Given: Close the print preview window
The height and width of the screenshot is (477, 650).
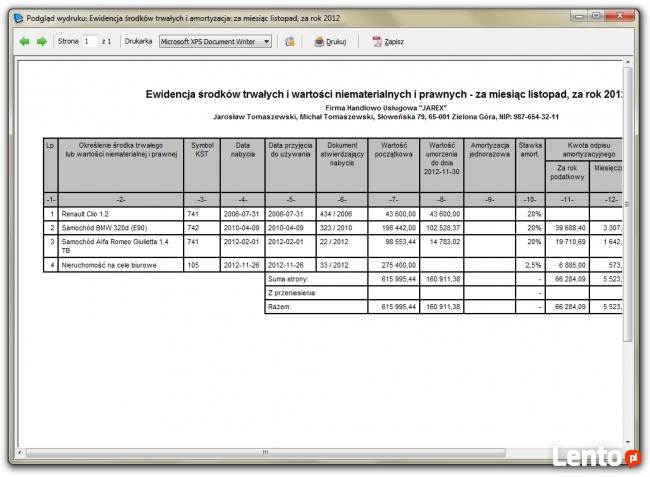Looking at the screenshot, I should point(620,17).
